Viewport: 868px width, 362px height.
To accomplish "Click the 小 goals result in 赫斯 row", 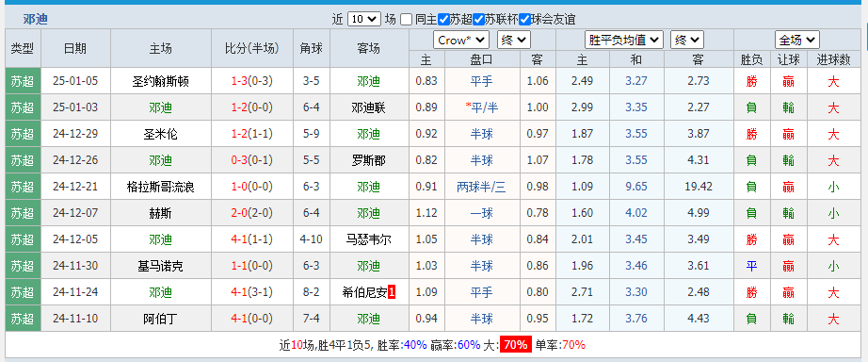I will [834, 213].
